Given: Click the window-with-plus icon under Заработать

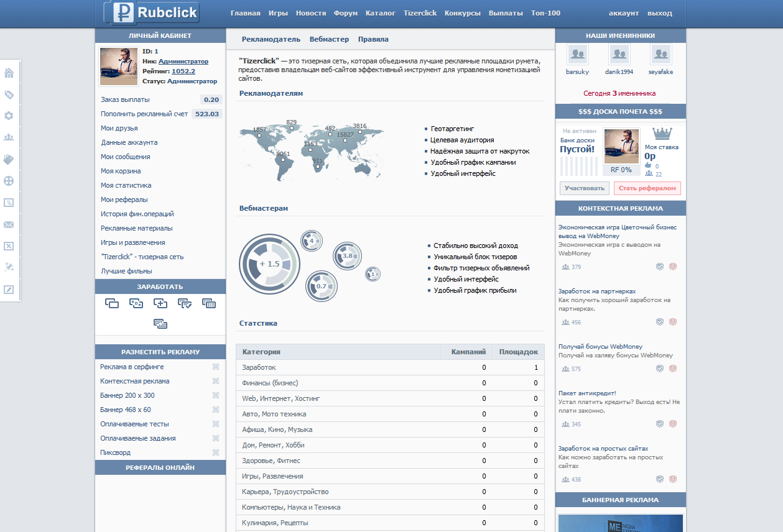Looking at the screenshot, I should coord(160,303).
